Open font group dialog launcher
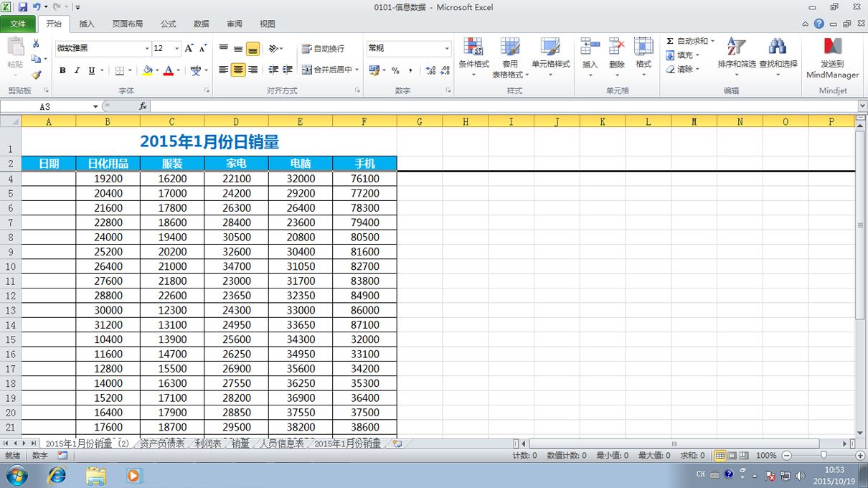Screen dimensions: 868x488 click(x=207, y=91)
